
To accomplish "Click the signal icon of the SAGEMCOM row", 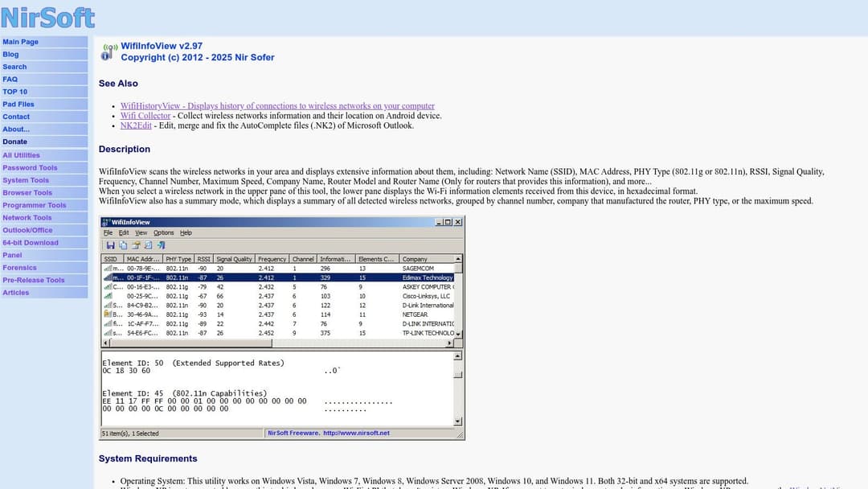I will pos(108,269).
